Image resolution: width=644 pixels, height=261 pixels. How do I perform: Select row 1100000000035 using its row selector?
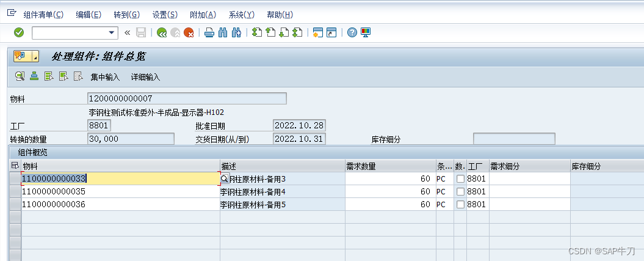point(15,191)
